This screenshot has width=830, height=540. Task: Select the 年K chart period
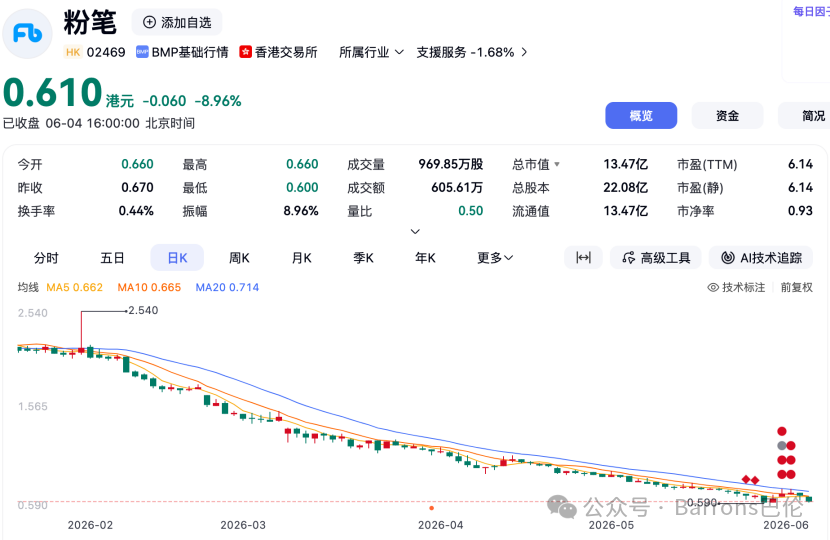pyautogui.click(x=425, y=258)
